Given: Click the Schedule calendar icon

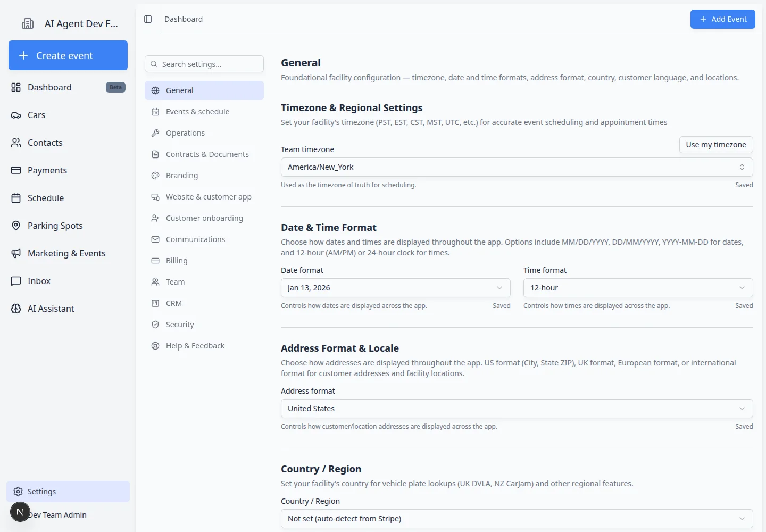Looking at the screenshot, I should coord(16,198).
